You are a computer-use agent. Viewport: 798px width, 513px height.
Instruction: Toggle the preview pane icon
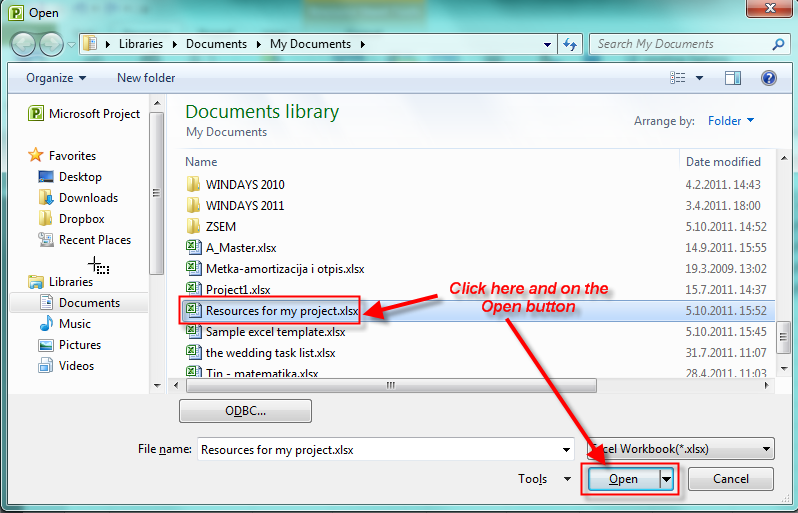point(732,78)
